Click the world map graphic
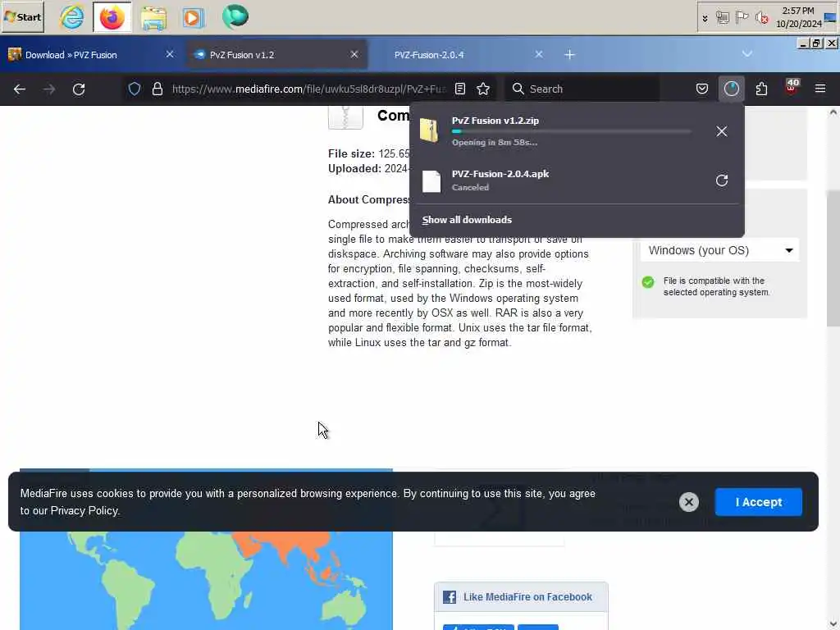This screenshot has height=630, width=840. 206,581
